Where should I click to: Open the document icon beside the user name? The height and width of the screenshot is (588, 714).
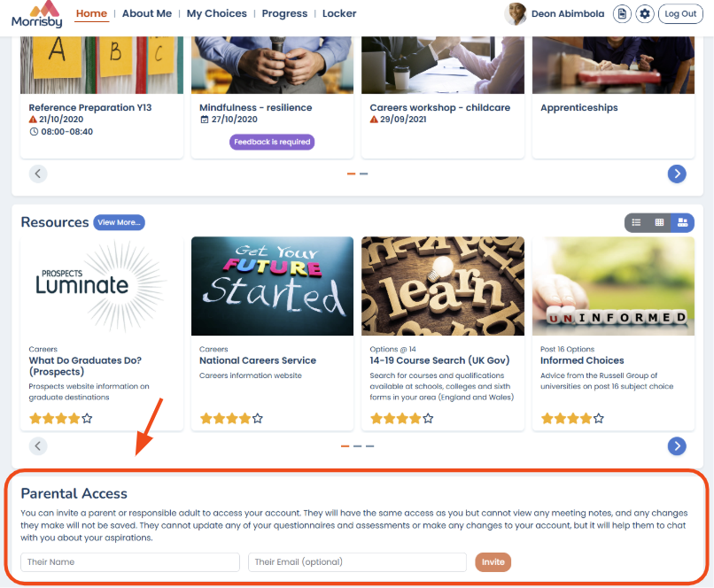point(622,13)
